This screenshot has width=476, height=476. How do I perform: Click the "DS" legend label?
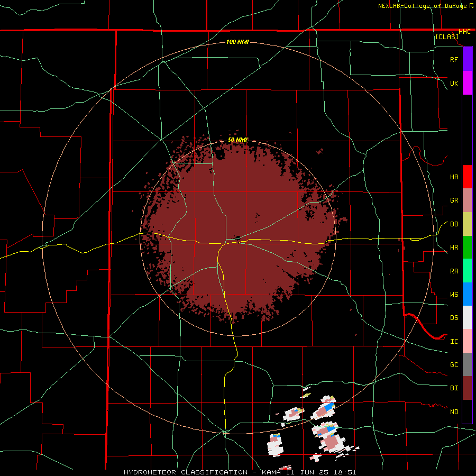point(454,318)
